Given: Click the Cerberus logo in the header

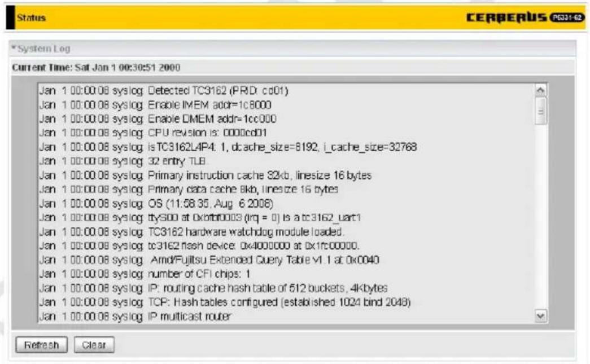Looking at the screenshot, I should 525,17.
